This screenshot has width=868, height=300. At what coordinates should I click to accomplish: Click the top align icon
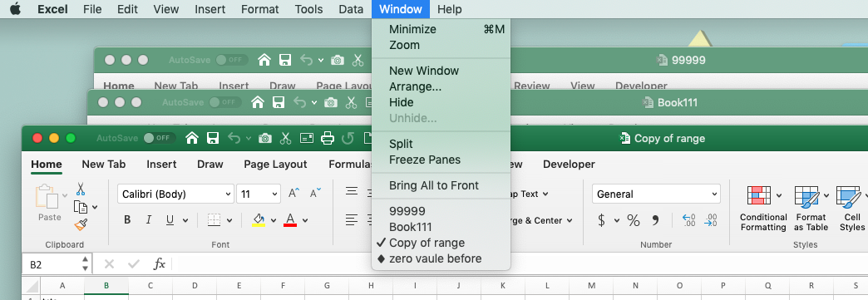pos(352,192)
